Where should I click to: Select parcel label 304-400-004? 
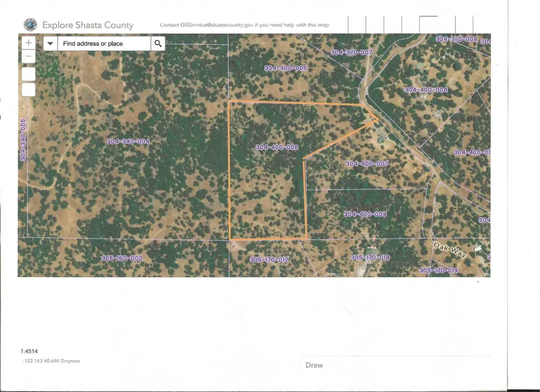pos(427,90)
